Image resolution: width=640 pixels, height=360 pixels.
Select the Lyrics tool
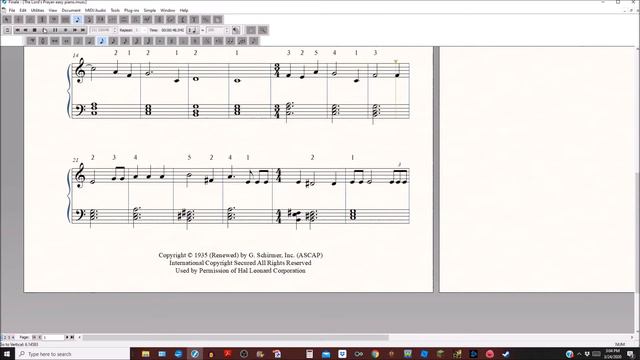click(x=182, y=20)
